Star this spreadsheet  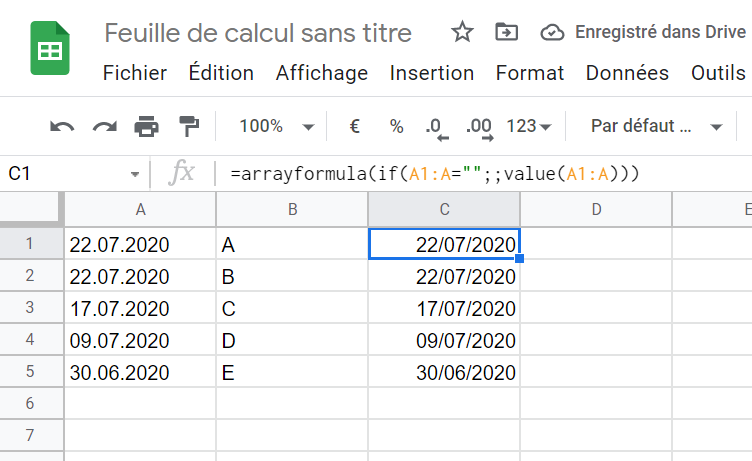(x=462, y=32)
